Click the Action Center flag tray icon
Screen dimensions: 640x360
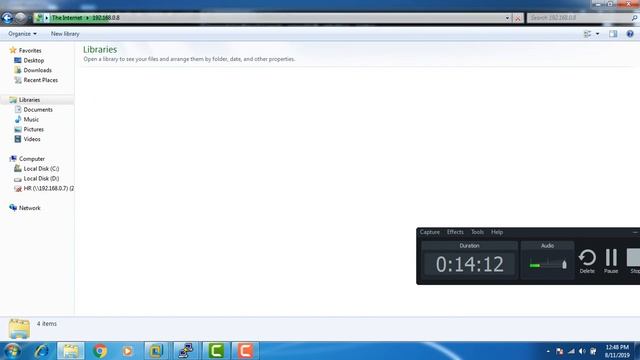point(560,351)
